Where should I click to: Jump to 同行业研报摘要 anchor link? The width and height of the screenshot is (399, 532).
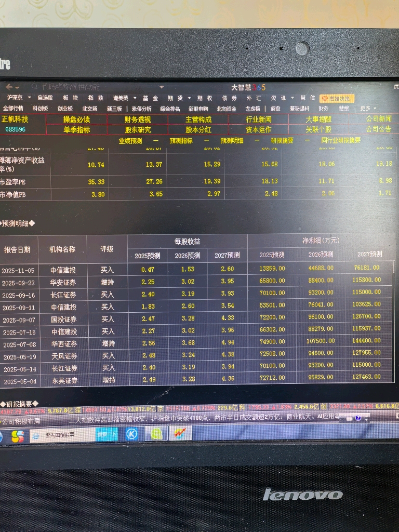pyautogui.click(x=341, y=140)
